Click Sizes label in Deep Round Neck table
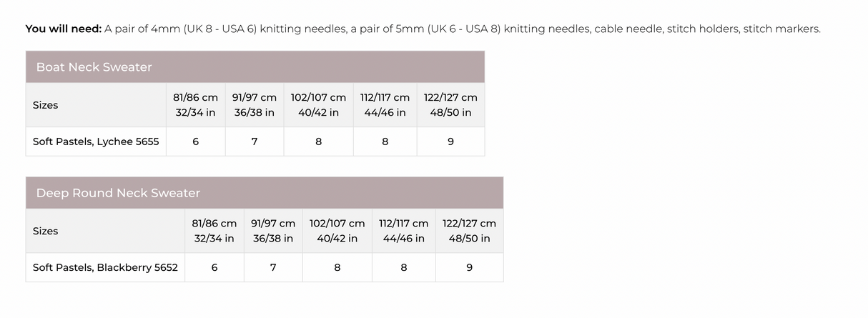The height and width of the screenshot is (318, 868). (46, 231)
